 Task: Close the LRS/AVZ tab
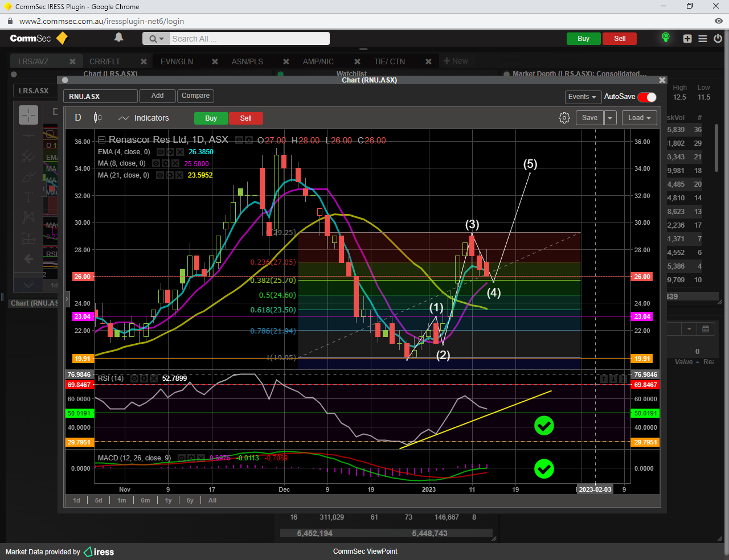tap(72, 61)
